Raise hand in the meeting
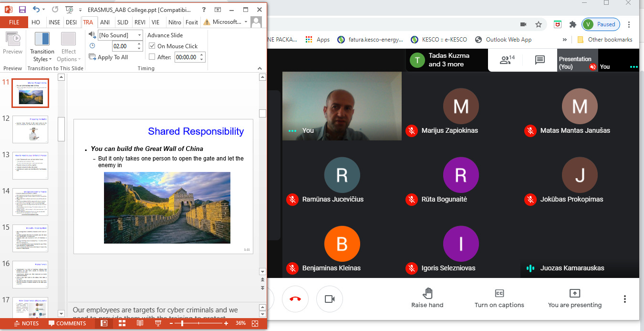 427,298
